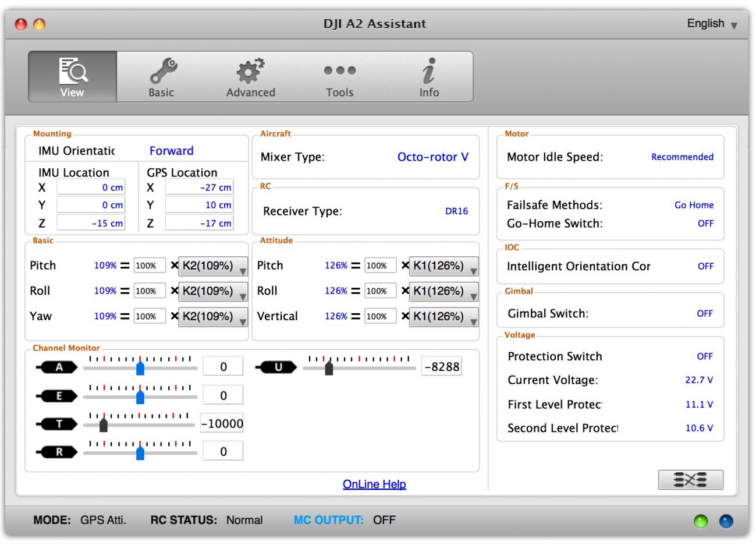Image resolution: width=756 pixels, height=545 pixels.
Task: Click the channel T throttle slider handle
Action: (104, 425)
